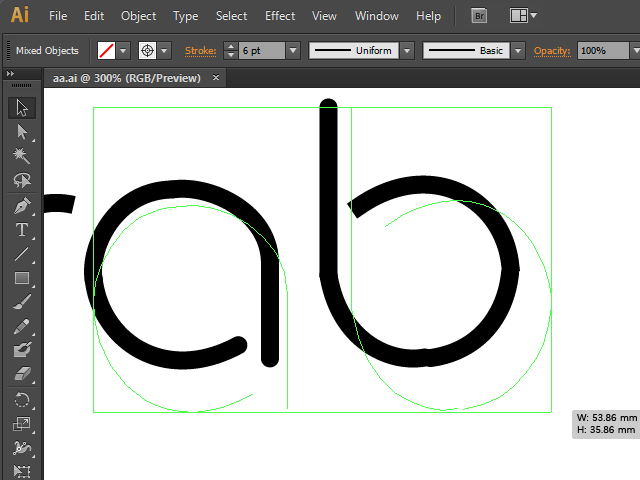Open the Help menu
The height and width of the screenshot is (480, 640).
pos(429,16)
